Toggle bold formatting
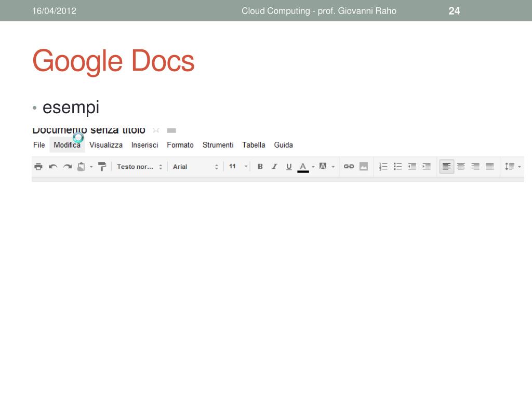This screenshot has width=532, height=399. pyautogui.click(x=260, y=167)
